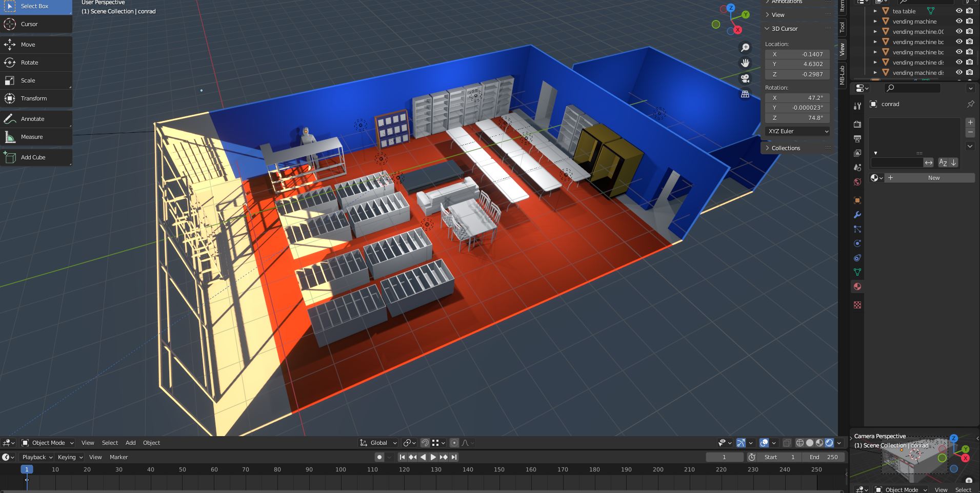Disable render for tea table
Image resolution: width=980 pixels, height=493 pixels.
969,11
